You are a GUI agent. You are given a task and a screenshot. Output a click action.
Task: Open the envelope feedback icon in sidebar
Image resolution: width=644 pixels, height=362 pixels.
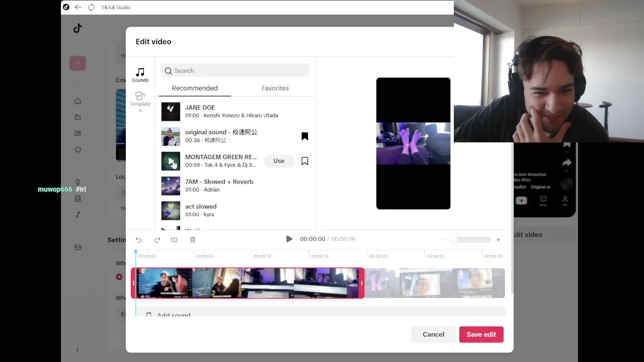[77, 247]
